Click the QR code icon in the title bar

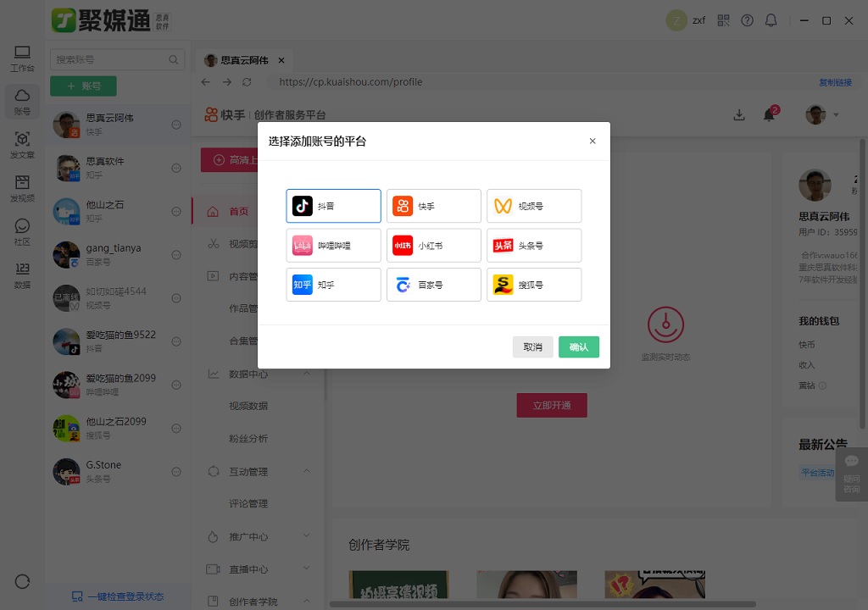coord(723,19)
